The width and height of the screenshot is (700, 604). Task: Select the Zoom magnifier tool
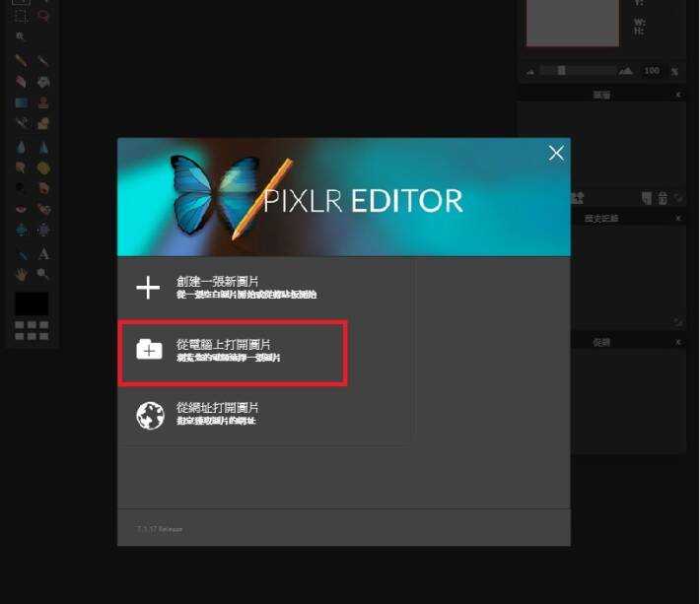(43, 274)
